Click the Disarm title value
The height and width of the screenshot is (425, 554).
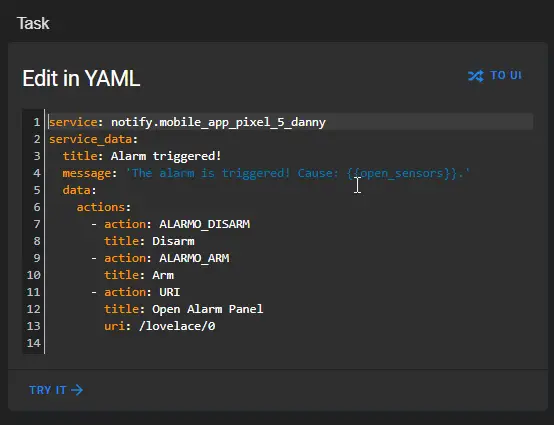coord(173,241)
